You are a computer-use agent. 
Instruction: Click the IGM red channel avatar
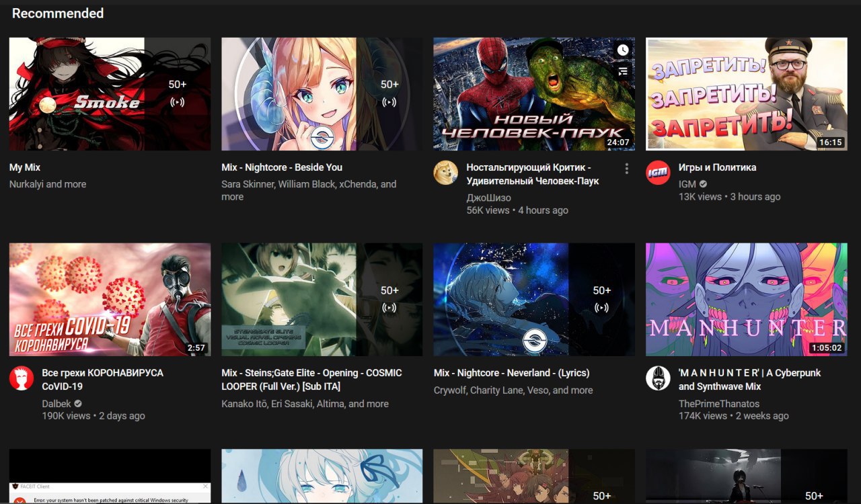point(658,173)
